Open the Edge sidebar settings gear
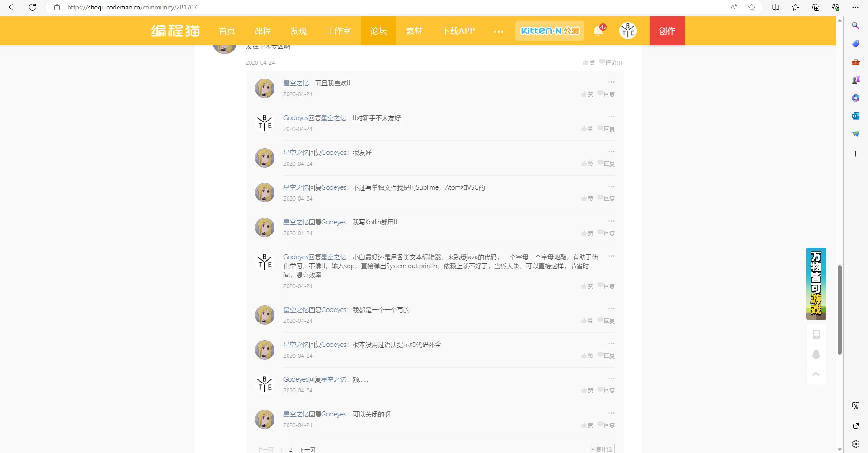 tap(855, 444)
